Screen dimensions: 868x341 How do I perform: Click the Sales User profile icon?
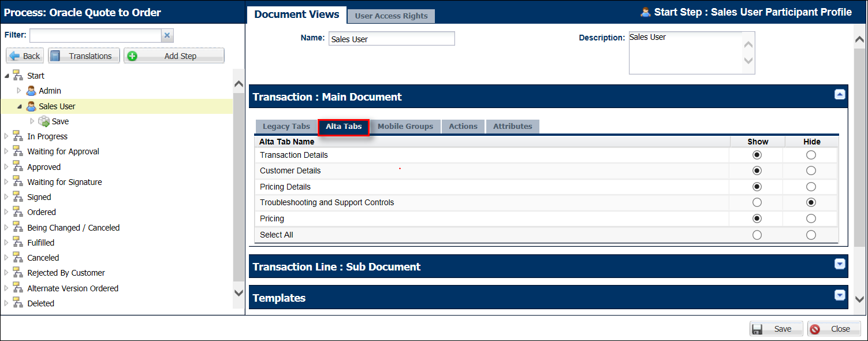click(31, 106)
